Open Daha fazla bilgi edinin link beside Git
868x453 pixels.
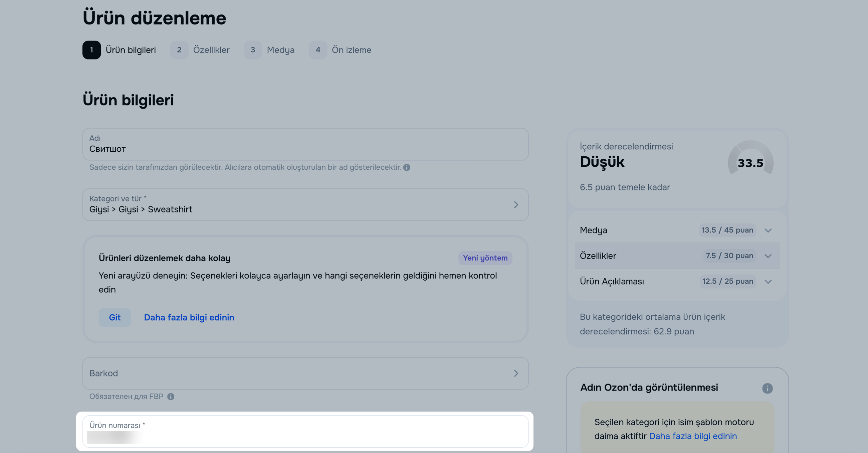[189, 317]
